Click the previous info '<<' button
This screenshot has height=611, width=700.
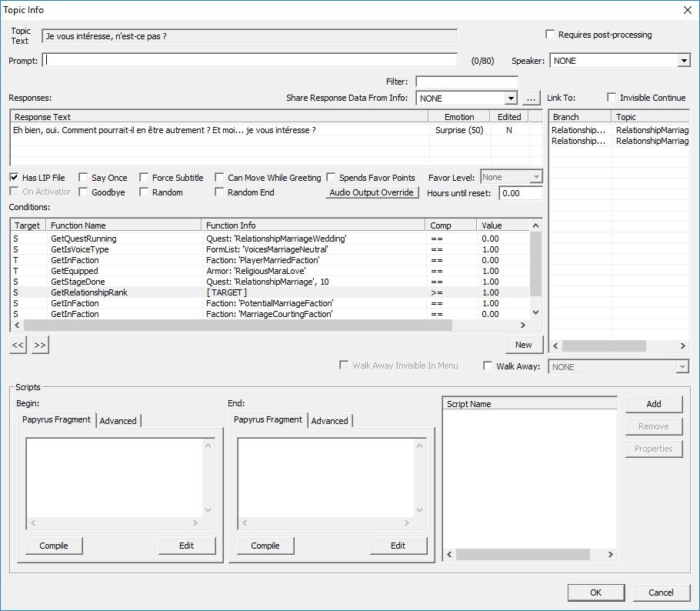[x=17, y=346]
